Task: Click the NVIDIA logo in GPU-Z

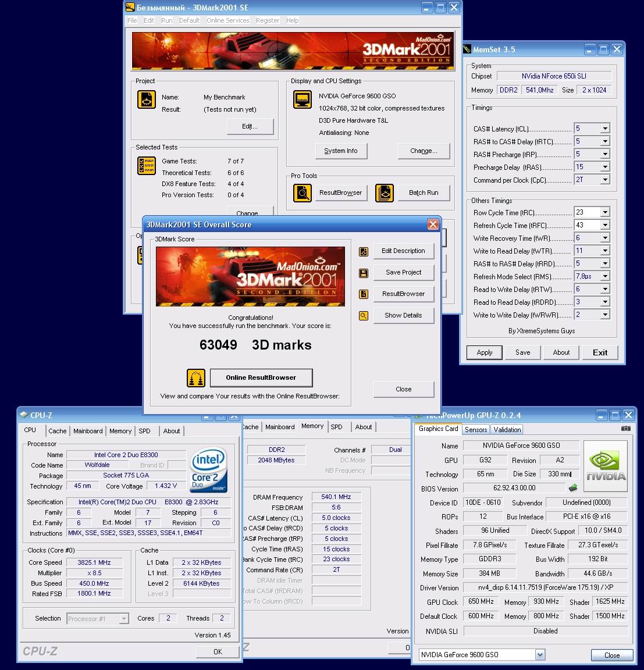Action: click(606, 466)
